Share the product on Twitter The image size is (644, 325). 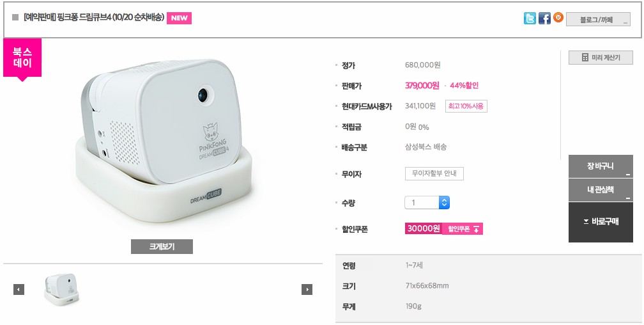click(x=530, y=19)
